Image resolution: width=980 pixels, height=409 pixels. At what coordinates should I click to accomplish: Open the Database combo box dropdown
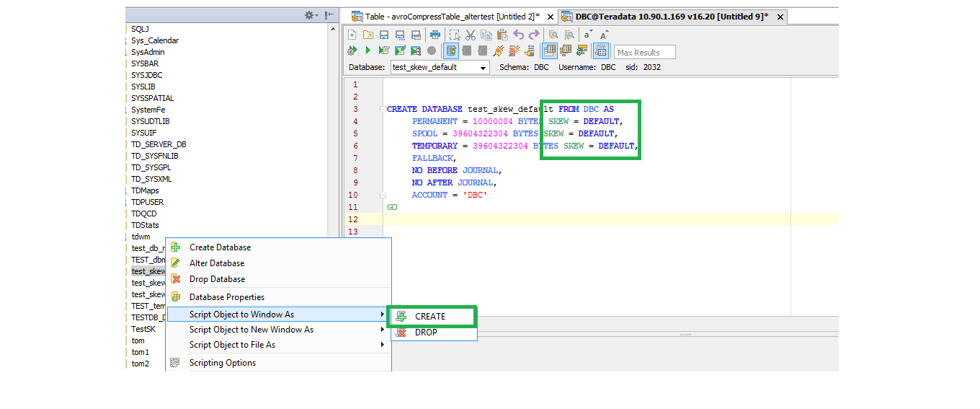(x=484, y=67)
